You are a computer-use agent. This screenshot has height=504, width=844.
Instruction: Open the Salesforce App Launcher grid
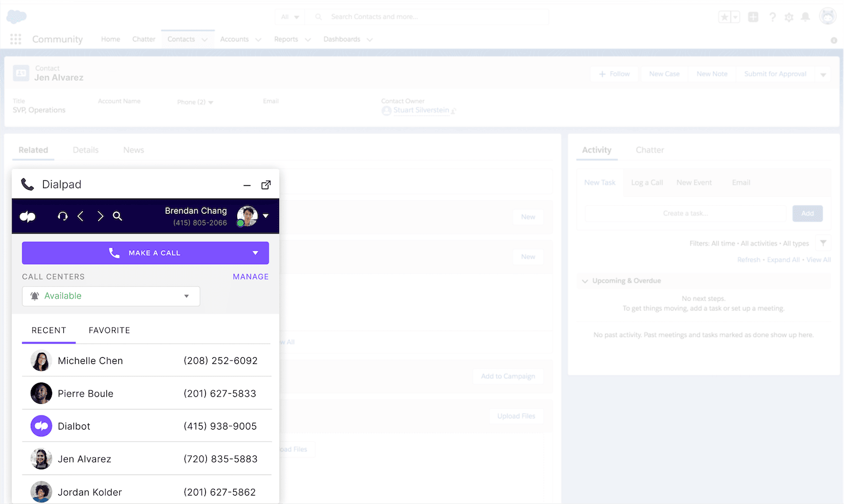pyautogui.click(x=15, y=39)
